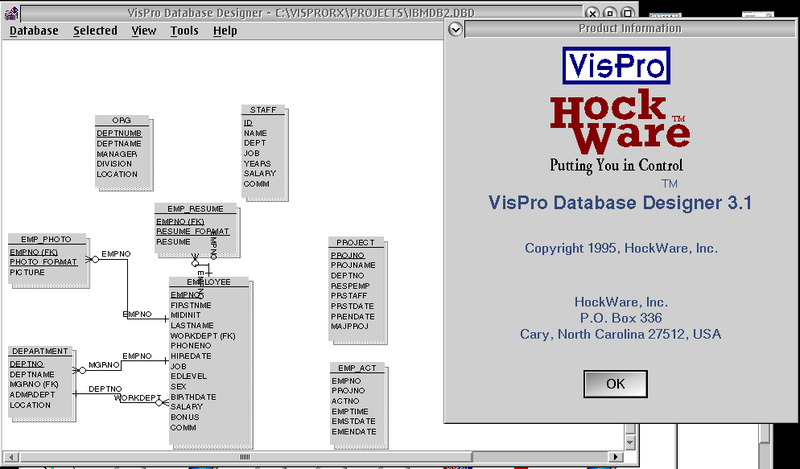The height and width of the screenshot is (469, 800).
Task: Click OK in Product Information dialog
Action: pos(615,384)
